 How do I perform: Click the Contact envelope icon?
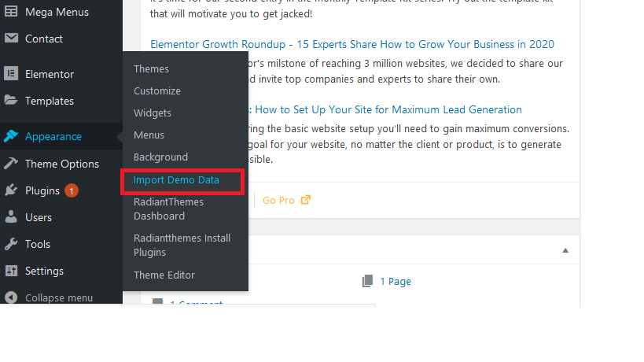11,39
